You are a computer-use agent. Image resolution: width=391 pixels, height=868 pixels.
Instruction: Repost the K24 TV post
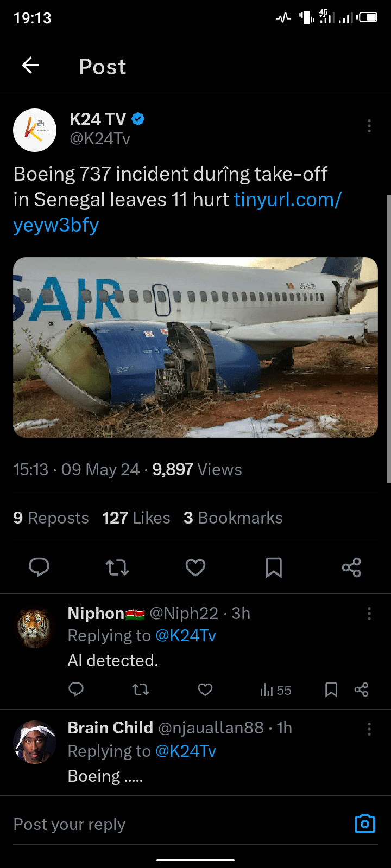tap(117, 567)
